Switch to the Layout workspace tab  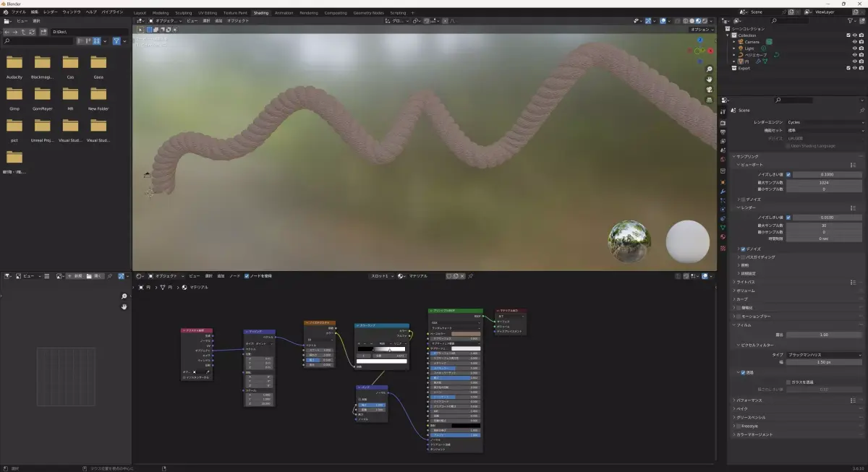click(140, 12)
